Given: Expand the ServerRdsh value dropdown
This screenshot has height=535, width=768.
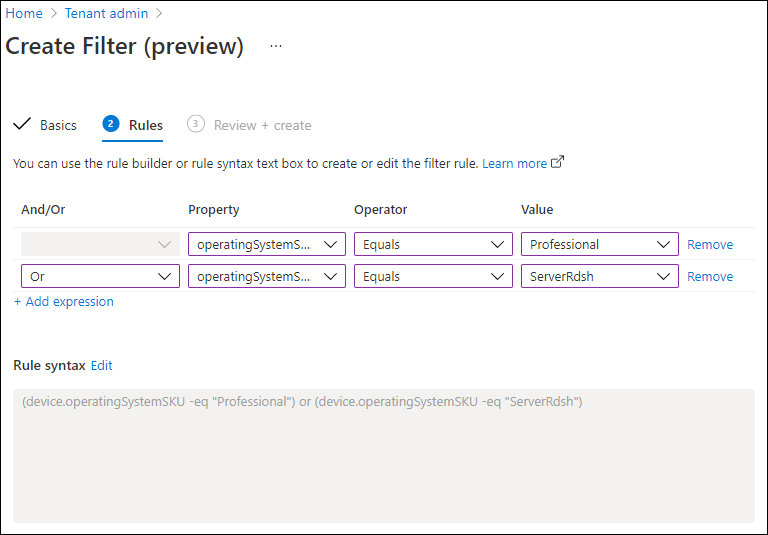Looking at the screenshot, I should [600, 276].
